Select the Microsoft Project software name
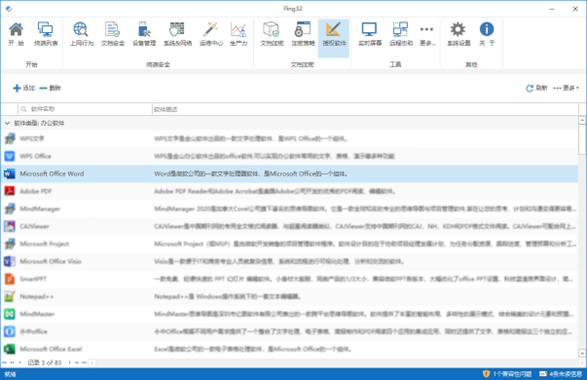This screenshot has width=587, height=380. (44, 244)
